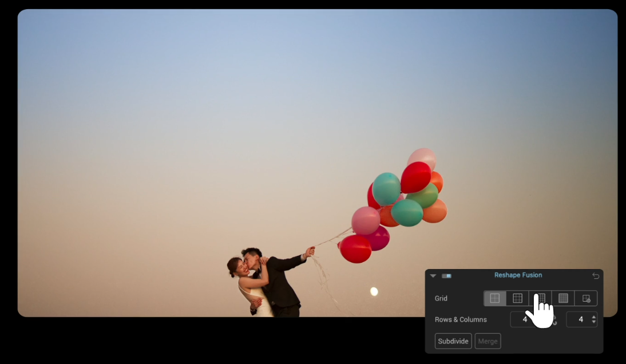
Task: Click the Rows & Columns label
Action: coord(461,319)
